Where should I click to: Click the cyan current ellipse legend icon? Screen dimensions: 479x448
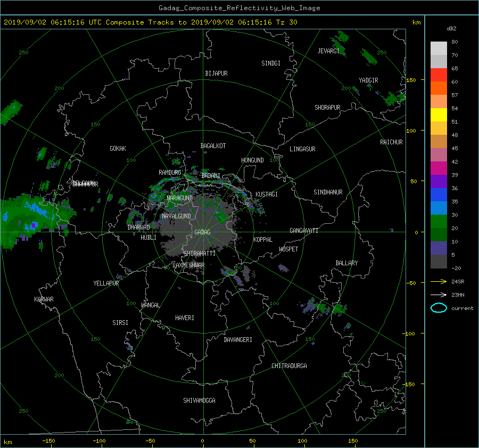[x=439, y=308]
